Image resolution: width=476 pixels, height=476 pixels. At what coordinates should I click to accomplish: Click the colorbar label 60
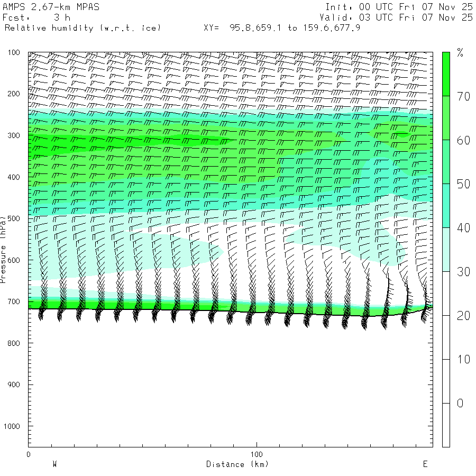463,141
